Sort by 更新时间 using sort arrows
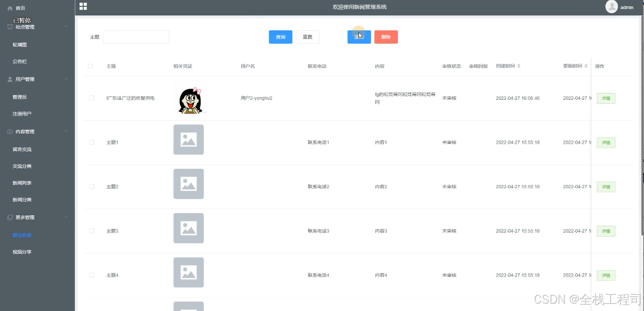The height and width of the screenshot is (311, 644). [x=586, y=66]
